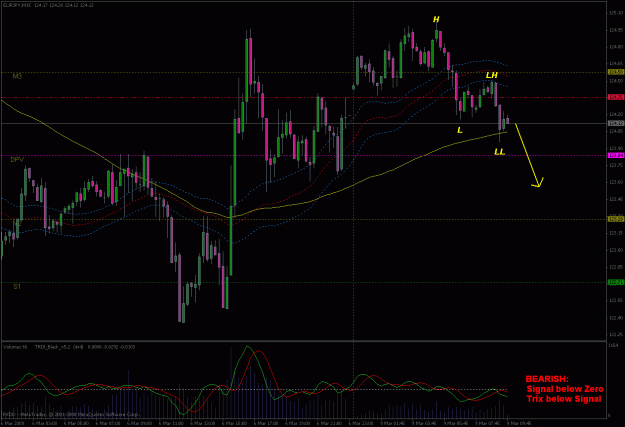625x427 pixels.
Task: Click the 6 Mar 11:00 time label
Action: 172,423
